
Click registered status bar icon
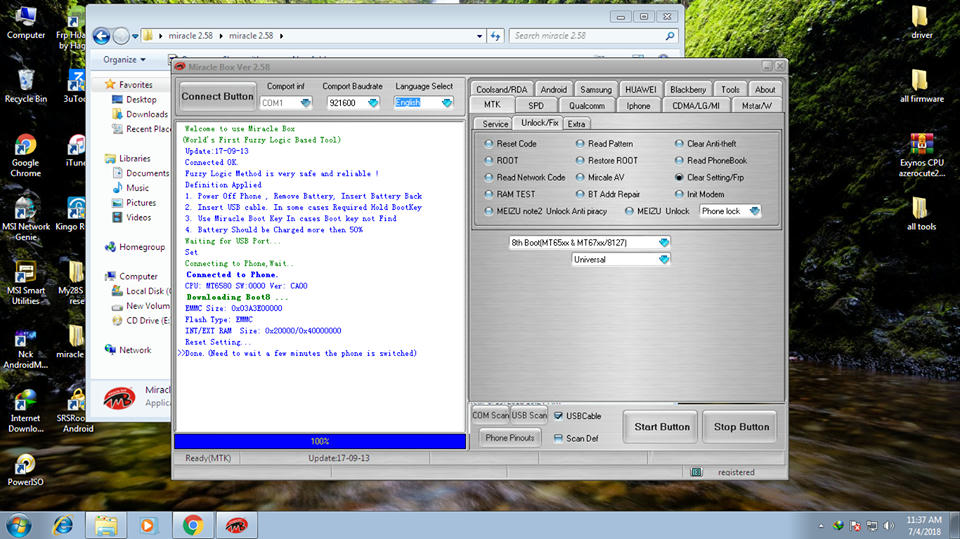click(x=696, y=472)
